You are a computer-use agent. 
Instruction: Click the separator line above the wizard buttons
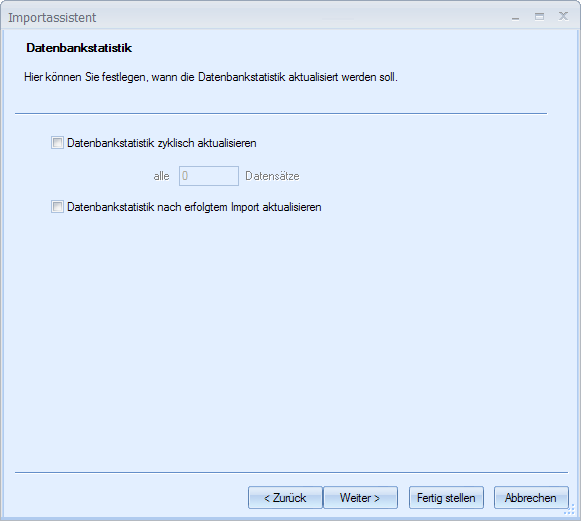tap(291, 472)
